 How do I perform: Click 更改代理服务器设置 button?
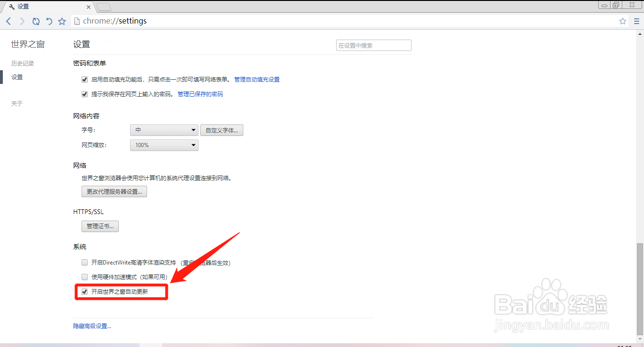click(x=114, y=191)
